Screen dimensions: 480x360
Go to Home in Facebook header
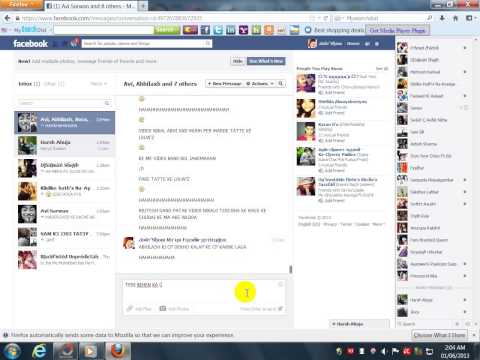(353, 44)
